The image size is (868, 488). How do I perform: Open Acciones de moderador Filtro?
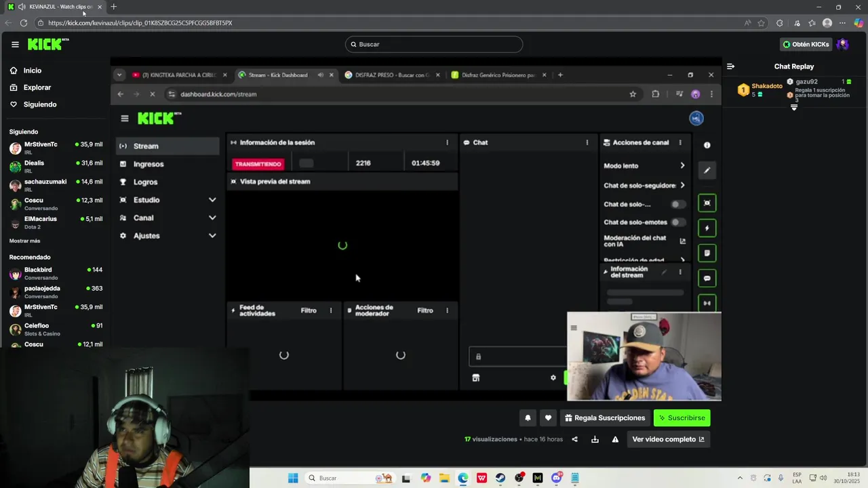[425, 310]
